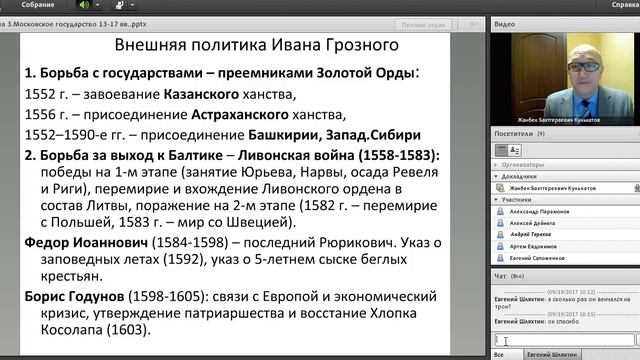Switch to attendee list view icon
The height and width of the screenshot is (360, 640).
[x=501, y=150]
